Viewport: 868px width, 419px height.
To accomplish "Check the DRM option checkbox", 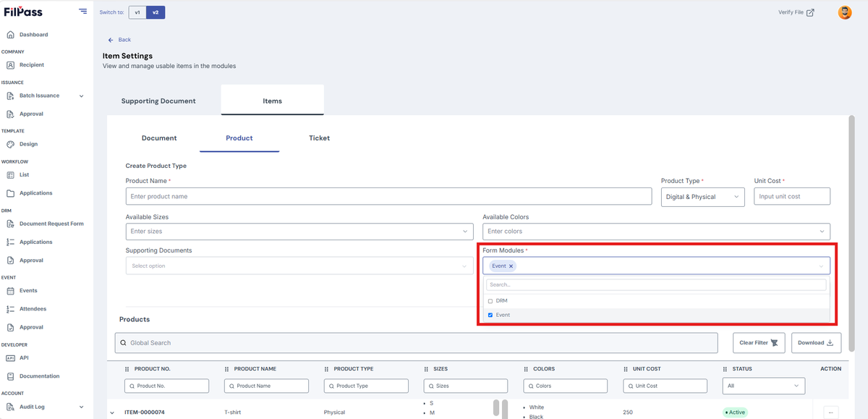I will point(490,301).
